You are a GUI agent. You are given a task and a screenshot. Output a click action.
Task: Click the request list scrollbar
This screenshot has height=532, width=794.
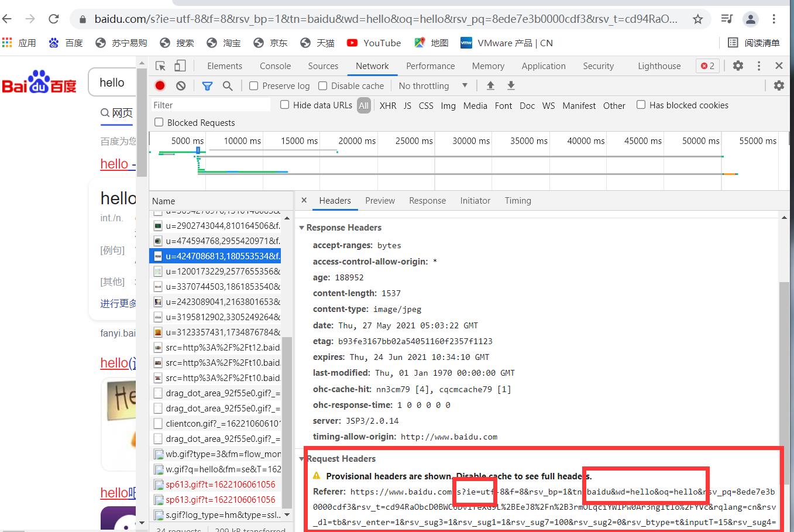287,423
